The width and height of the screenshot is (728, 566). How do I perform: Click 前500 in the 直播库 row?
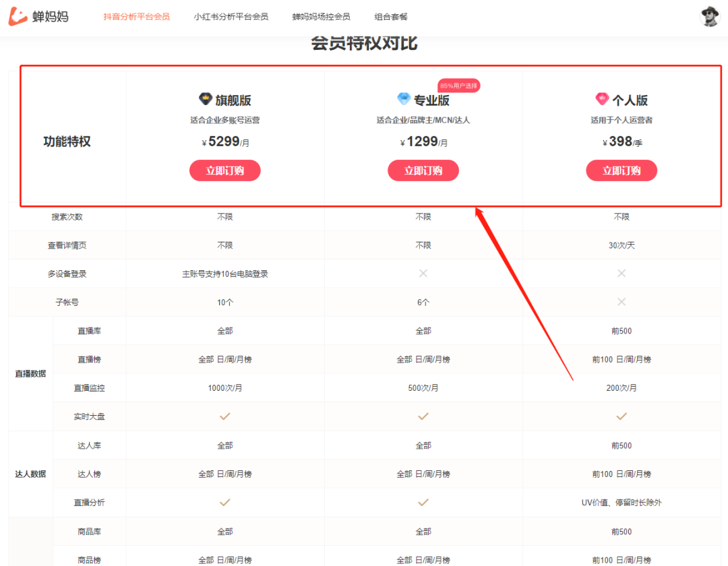click(x=621, y=331)
